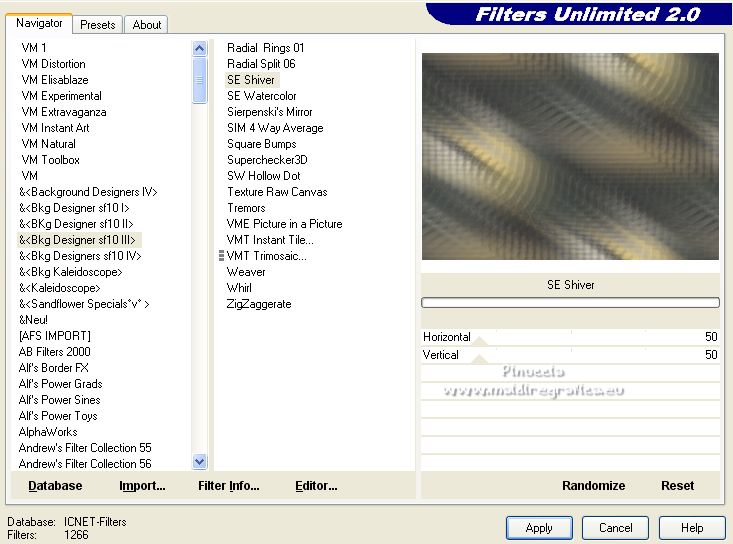The image size is (733, 544).
Task: Choose the VM Experimental category
Action: [61, 96]
